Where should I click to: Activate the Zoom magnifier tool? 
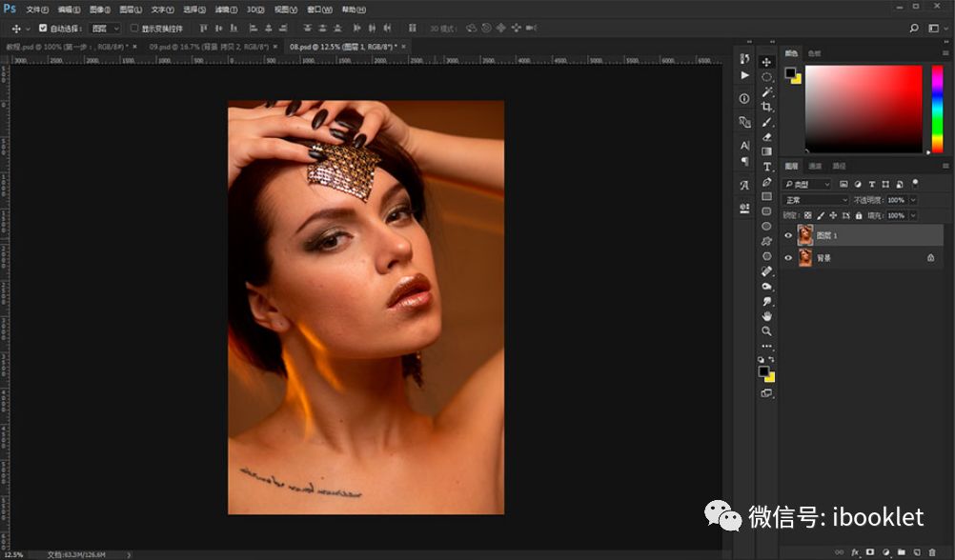767,330
